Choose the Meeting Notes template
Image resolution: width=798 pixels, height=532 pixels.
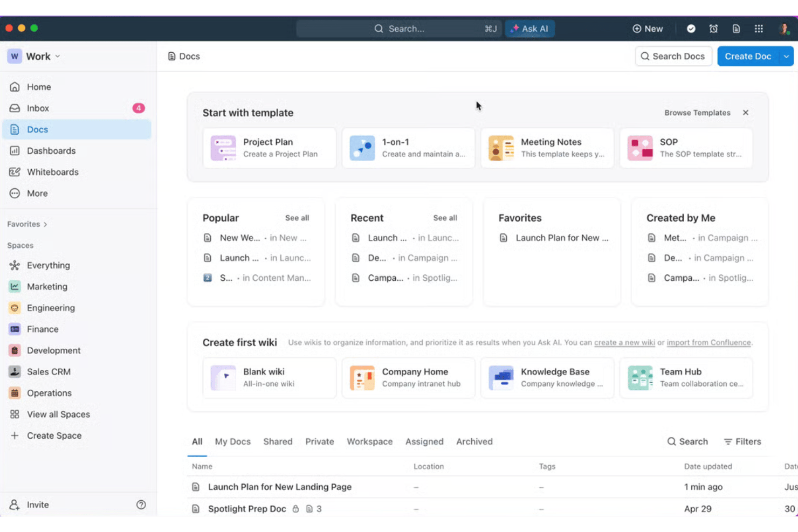pos(547,148)
